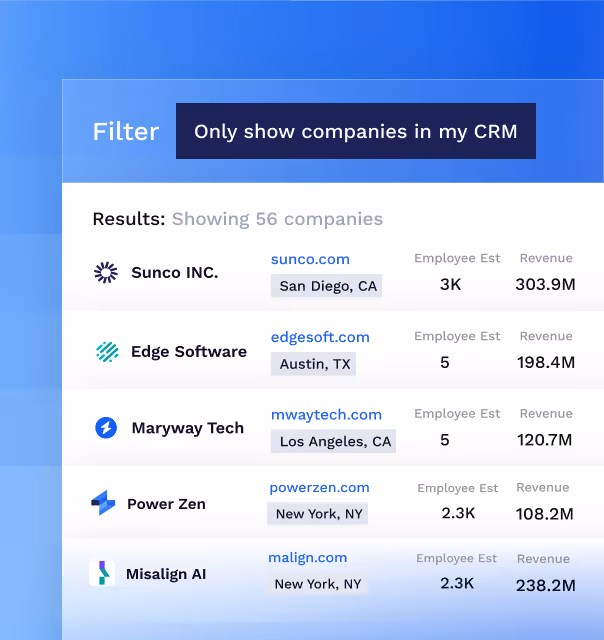Screen dimensions: 604x640
Task: Click the 120.7M revenue value
Action: point(544,440)
